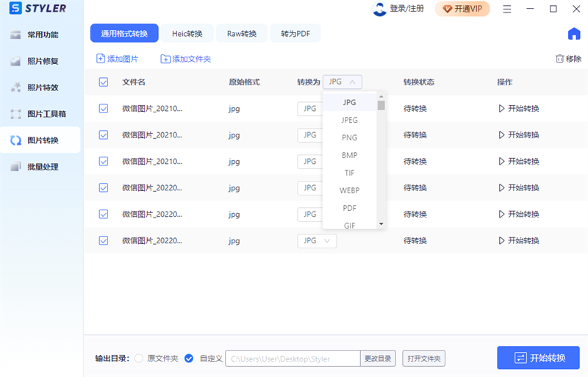Click the home icon at top right
588x377 pixels.
pos(574,34)
